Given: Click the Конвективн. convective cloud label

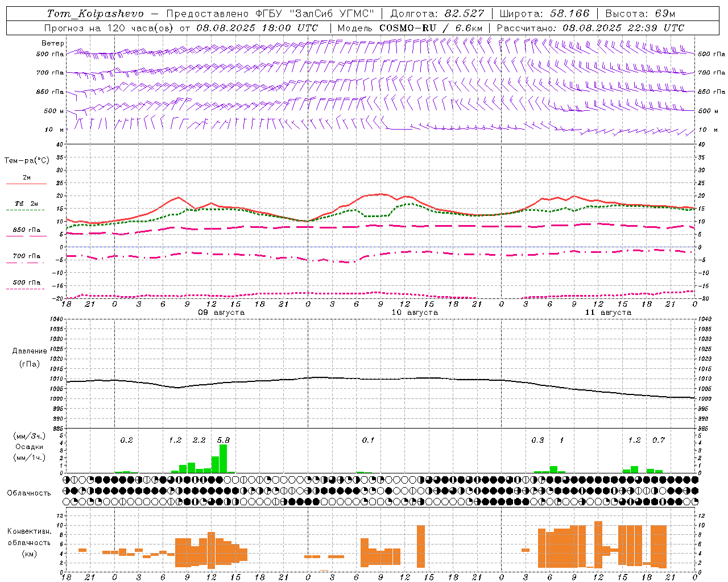Looking at the screenshot, I should point(29,531).
